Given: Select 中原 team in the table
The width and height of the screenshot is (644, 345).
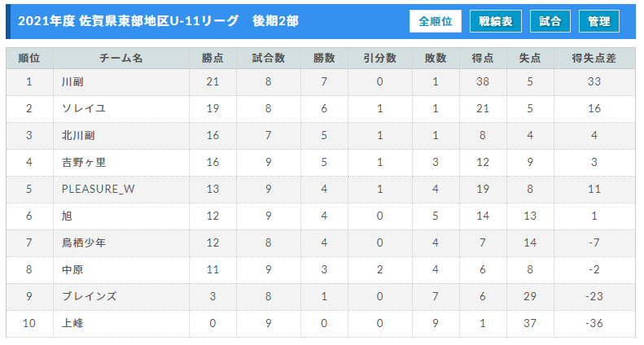Looking at the screenshot, I should point(72,269).
